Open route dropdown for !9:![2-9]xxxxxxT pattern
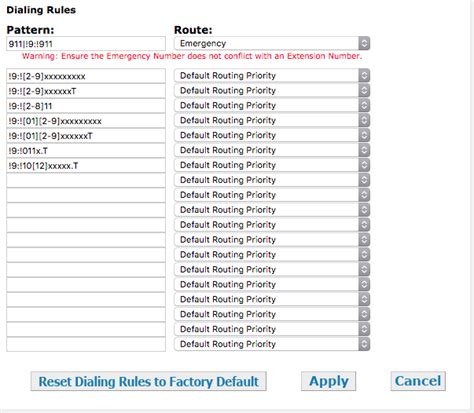 click(x=272, y=90)
